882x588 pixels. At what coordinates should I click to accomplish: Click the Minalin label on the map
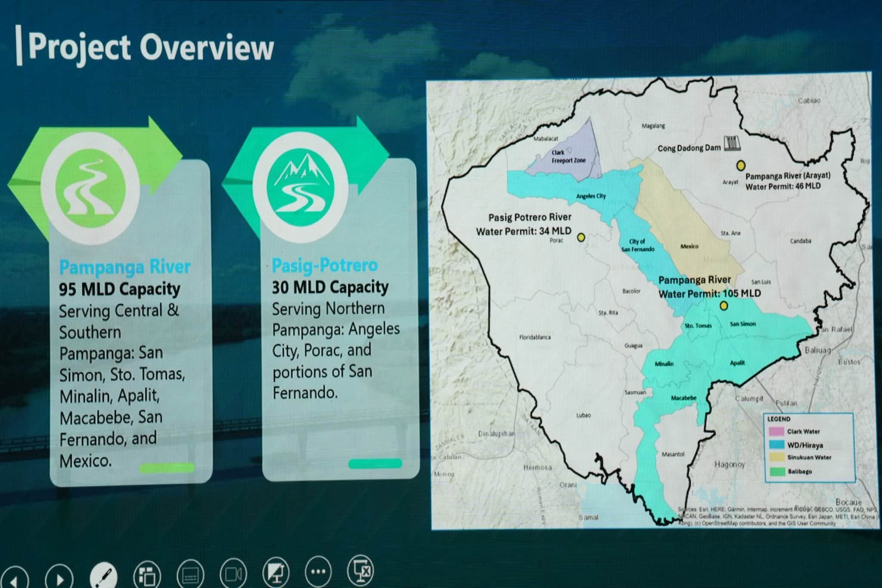point(664,364)
